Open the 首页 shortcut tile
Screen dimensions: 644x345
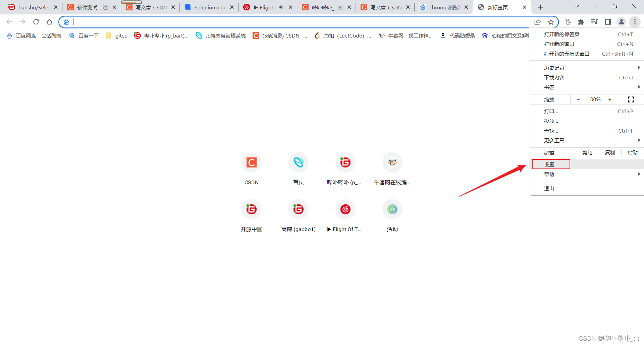299,169
